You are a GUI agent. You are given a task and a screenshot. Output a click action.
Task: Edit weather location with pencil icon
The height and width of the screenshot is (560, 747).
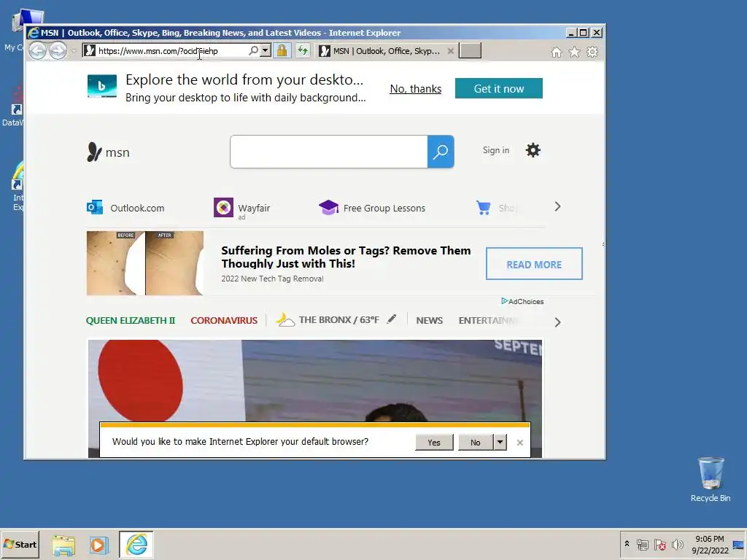pos(392,319)
